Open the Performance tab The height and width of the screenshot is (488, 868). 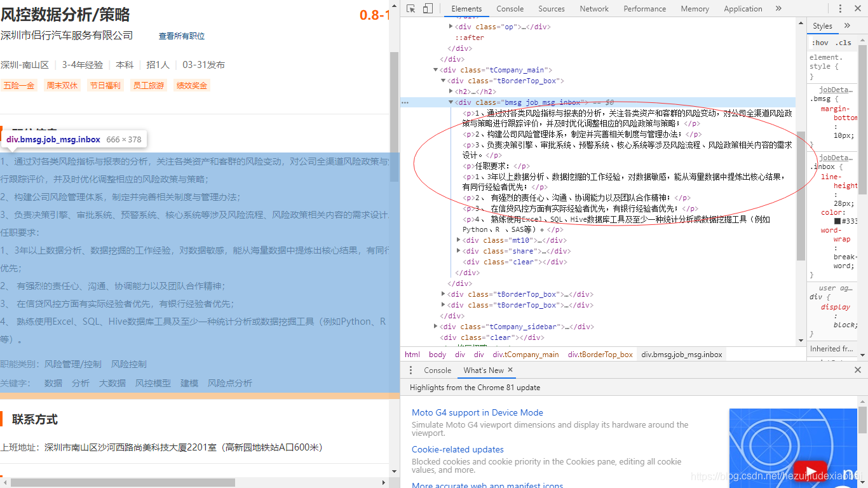[644, 8]
